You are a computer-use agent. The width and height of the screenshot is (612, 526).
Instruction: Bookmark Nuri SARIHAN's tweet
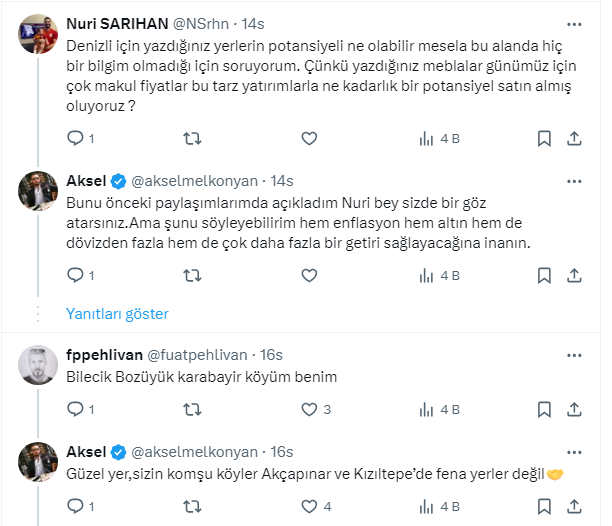(x=544, y=138)
